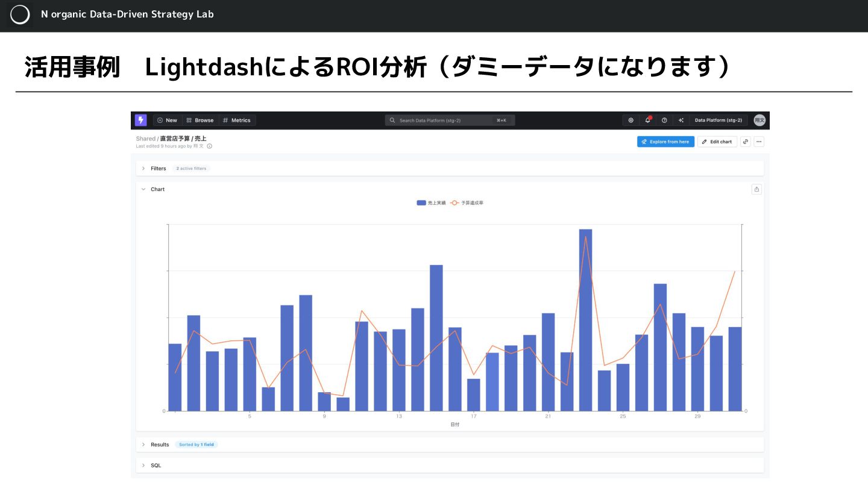Click the Search Data Platform field
Viewport: 868px width, 488px height.
[x=450, y=120]
